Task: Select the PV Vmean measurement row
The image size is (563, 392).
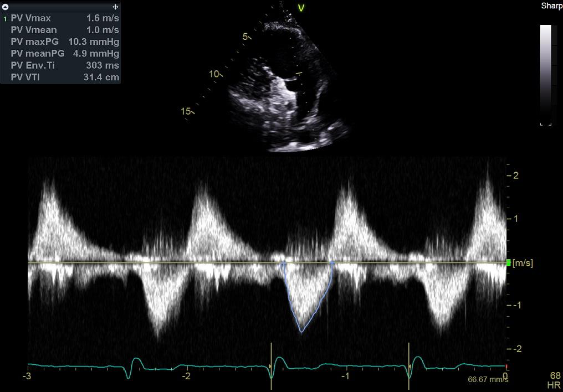Action: pyautogui.click(x=64, y=30)
